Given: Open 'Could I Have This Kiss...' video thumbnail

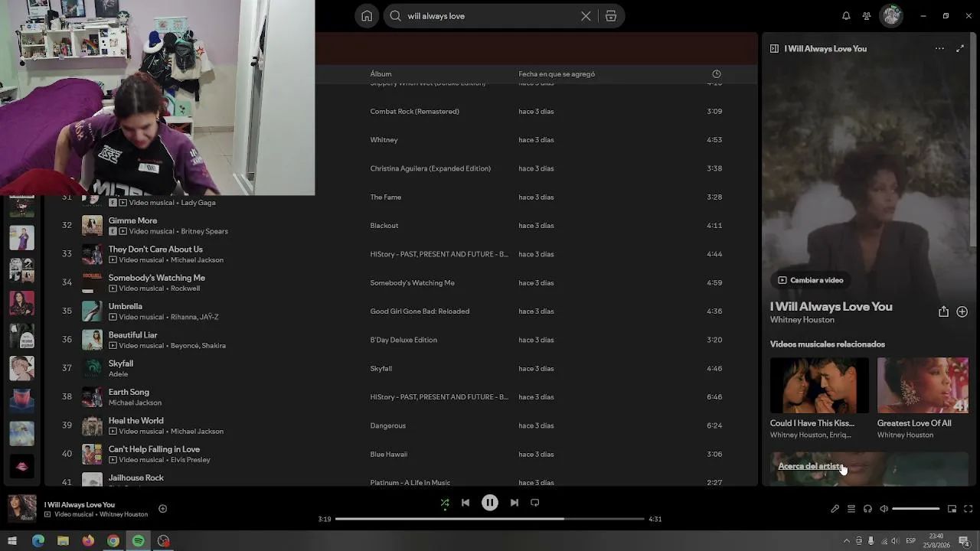Looking at the screenshot, I should [819, 386].
